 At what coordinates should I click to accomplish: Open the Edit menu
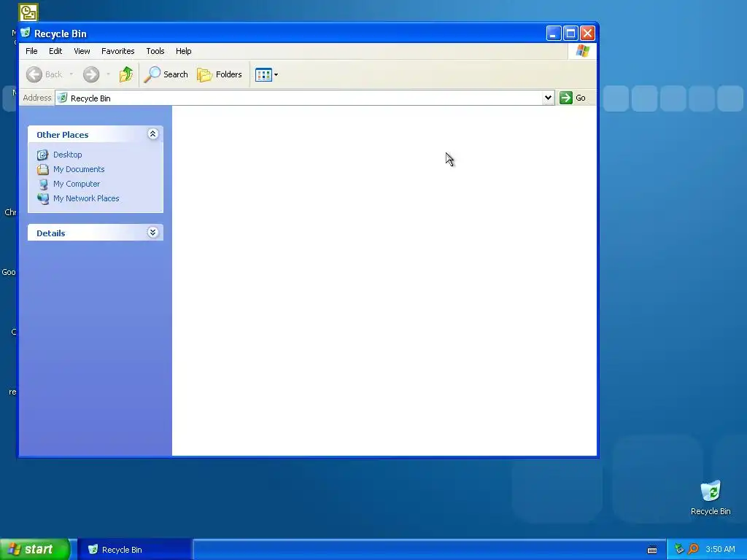coord(55,51)
